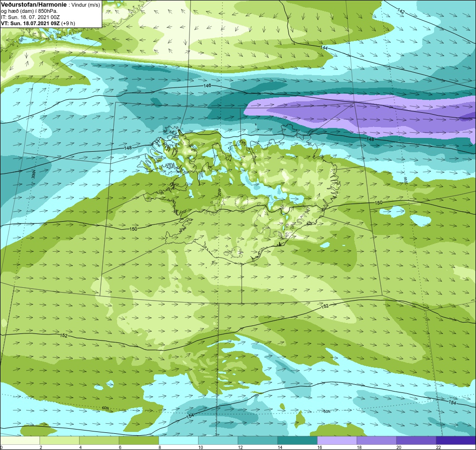Click the '152' contour label southeast of Iceland
This screenshot has height=450, width=476.
(325, 306)
